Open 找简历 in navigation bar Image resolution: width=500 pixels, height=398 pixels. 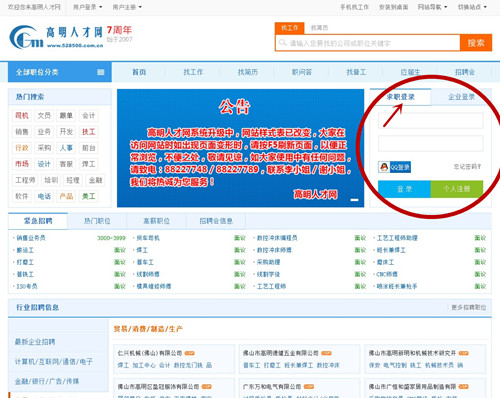click(x=248, y=72)
